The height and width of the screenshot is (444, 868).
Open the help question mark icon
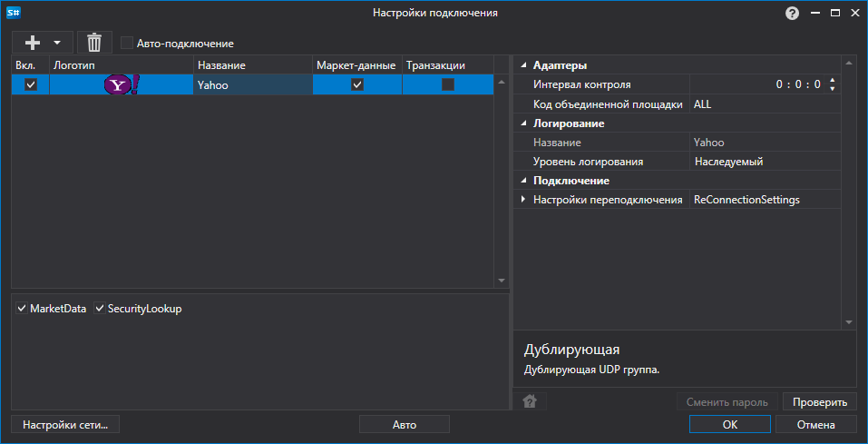coord(792,14)
